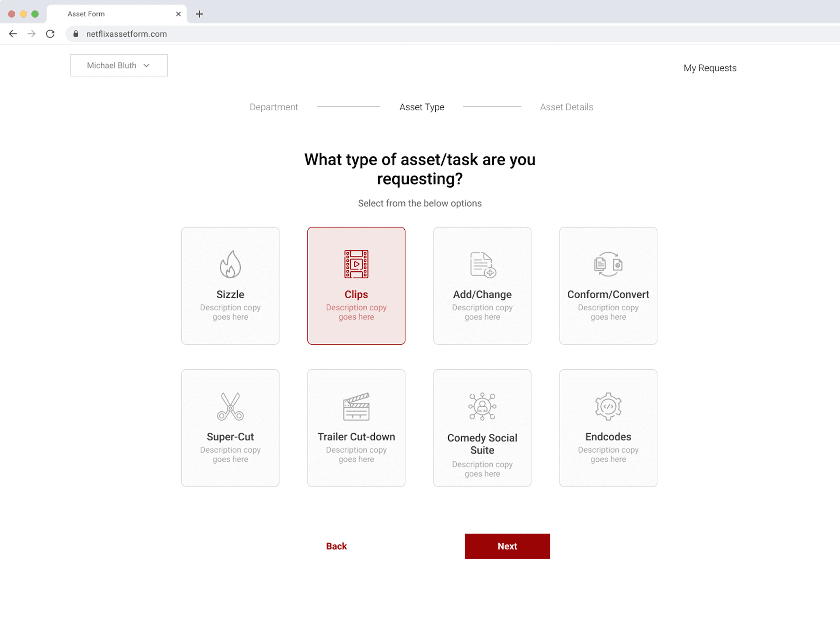Click the Clips film strip icon
The height and width of the screenshot is (620, 840).
(356, 264)
